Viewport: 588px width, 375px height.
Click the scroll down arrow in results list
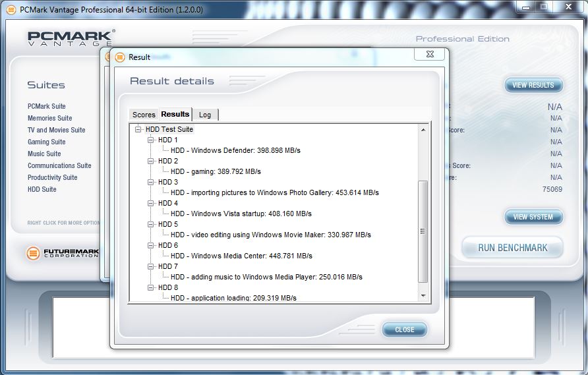[x=423, y=297]
